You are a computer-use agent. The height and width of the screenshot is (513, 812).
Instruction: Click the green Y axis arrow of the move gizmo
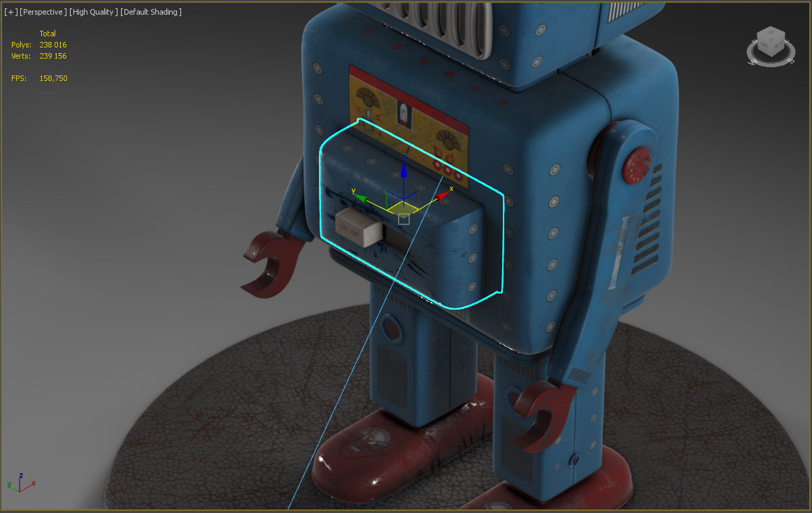359,197
